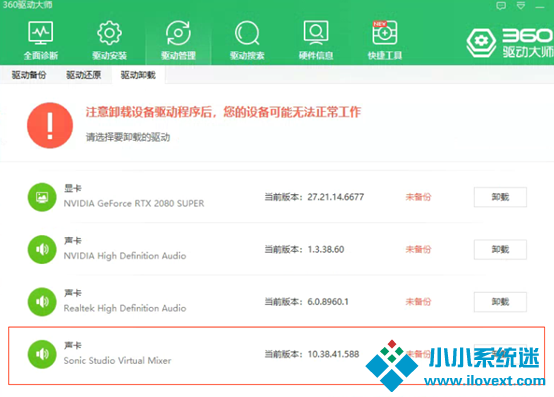Click 未备份 status for Realtek High Definition Audio
This screenshot has width=554, height=397.
pyautogui.click(x=418, y=302)
